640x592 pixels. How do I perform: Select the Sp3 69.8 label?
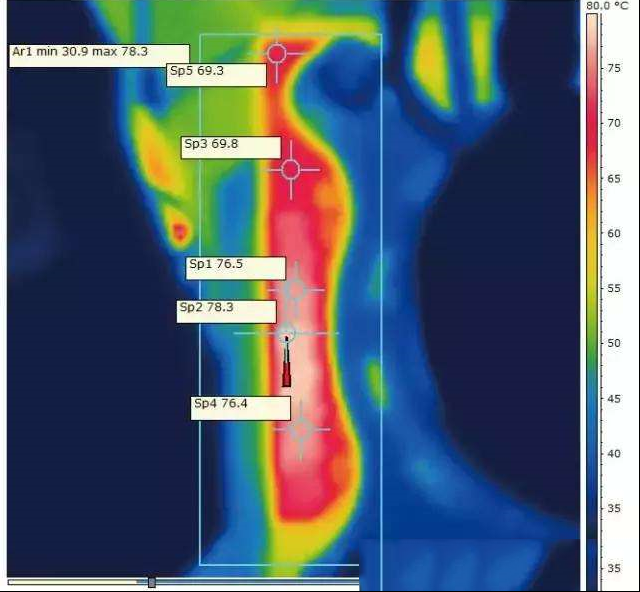tap(231, 147)
